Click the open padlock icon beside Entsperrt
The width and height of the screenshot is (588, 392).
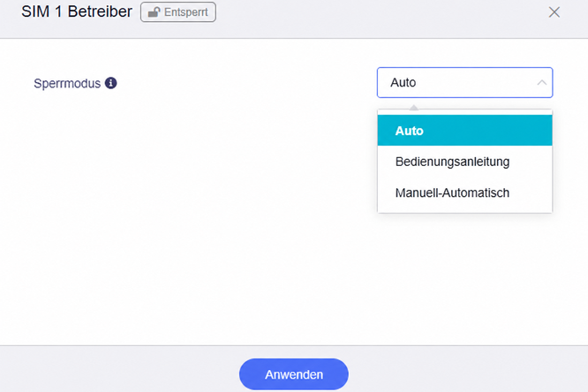pyautogui.click(x=154, y=12)
